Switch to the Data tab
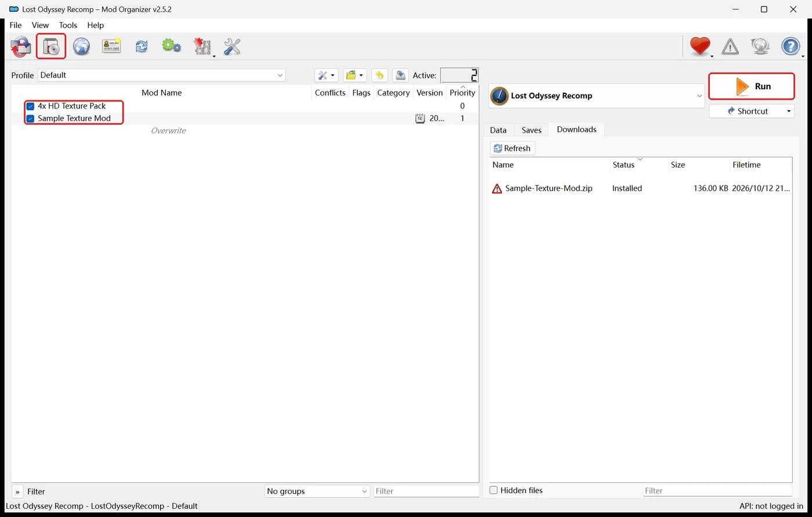The height and width of the screenshot is (517, 812). point(498,130)
